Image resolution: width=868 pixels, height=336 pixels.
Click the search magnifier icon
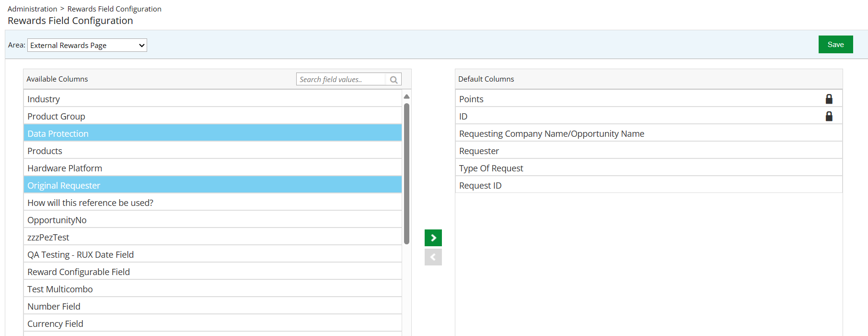[x=393, y=80]
